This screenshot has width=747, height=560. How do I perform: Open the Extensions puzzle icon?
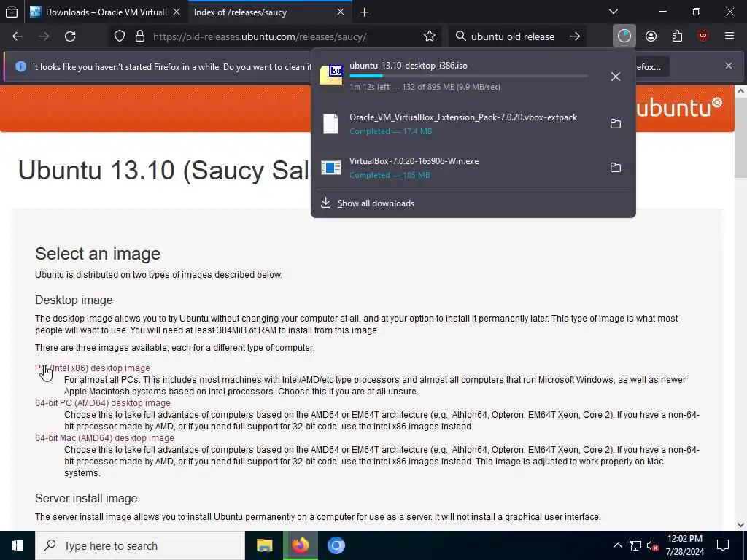677,36
